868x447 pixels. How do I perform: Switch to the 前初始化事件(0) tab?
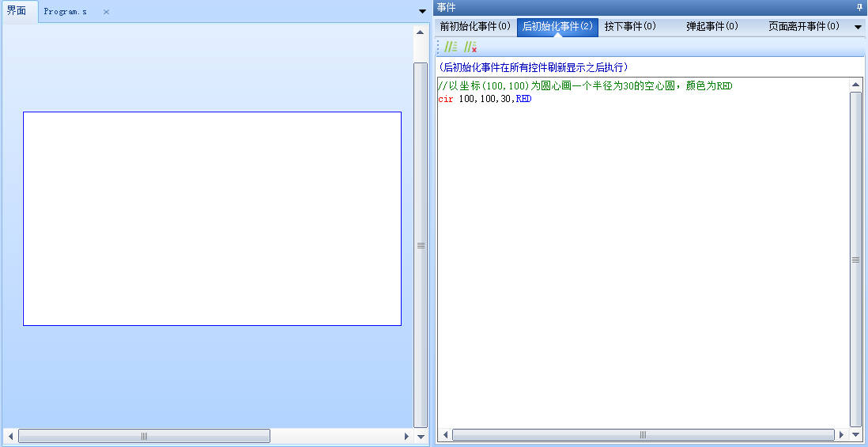point(475,27)
